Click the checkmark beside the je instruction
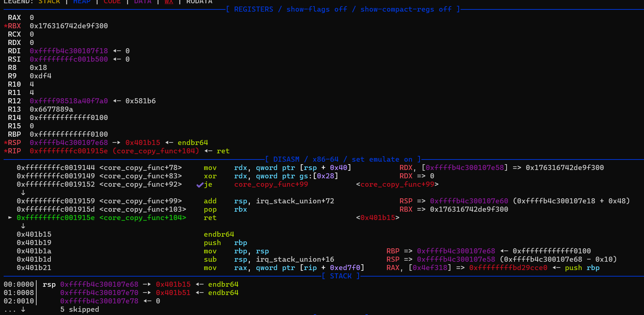This screenshot has height=315, width=644. click(199, 185)
